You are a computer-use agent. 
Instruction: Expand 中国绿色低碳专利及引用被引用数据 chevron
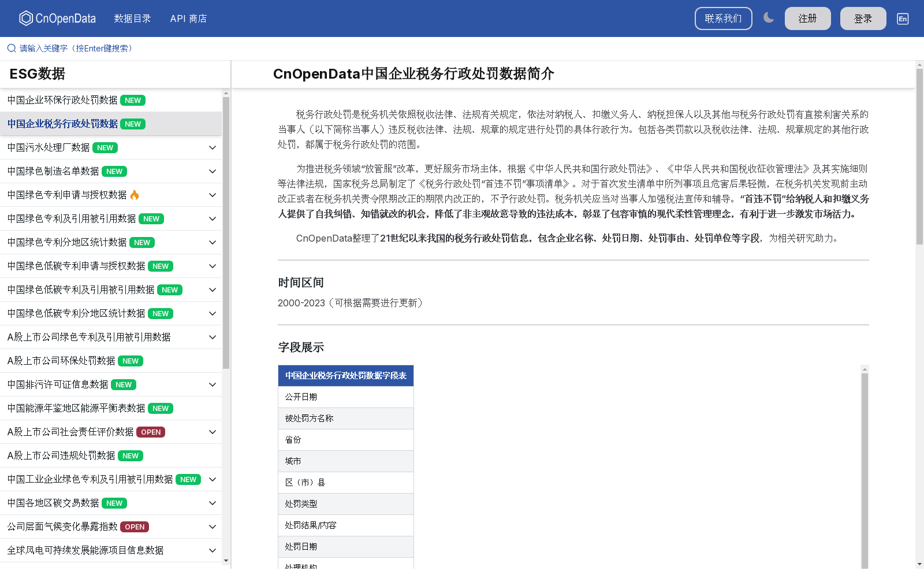[212, 290]
